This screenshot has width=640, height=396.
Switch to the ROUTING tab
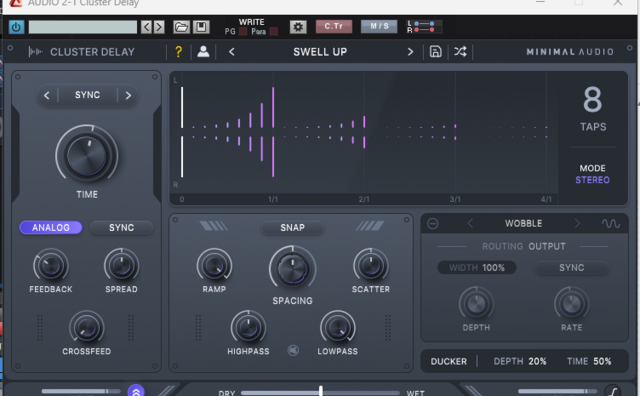pyautogui.click(x=502, y=247)
